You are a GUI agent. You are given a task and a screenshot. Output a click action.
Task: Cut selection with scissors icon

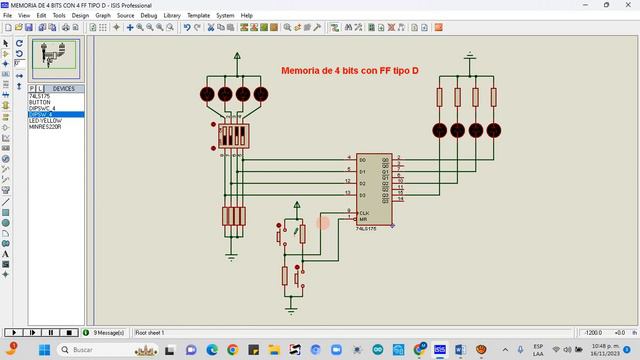211,27
